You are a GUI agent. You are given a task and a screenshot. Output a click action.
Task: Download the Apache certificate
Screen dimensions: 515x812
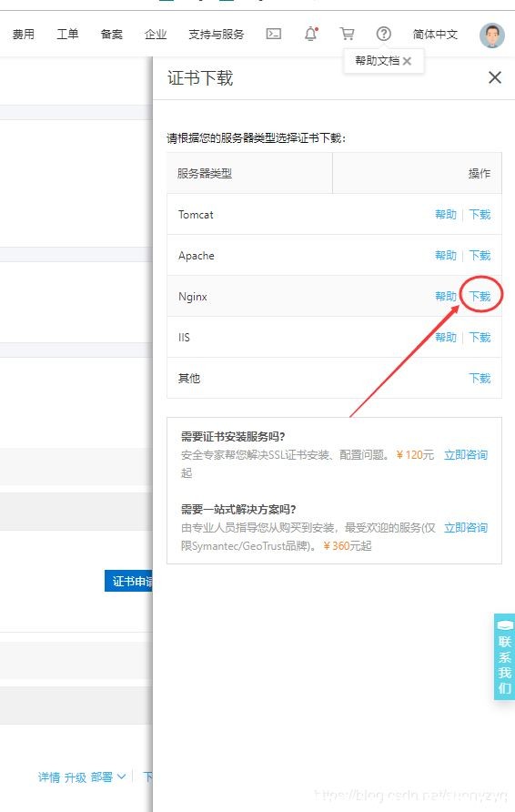(480, 255)
